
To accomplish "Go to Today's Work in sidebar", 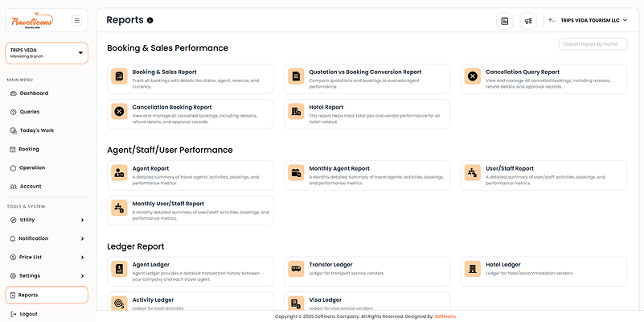I will coord(36,130).
